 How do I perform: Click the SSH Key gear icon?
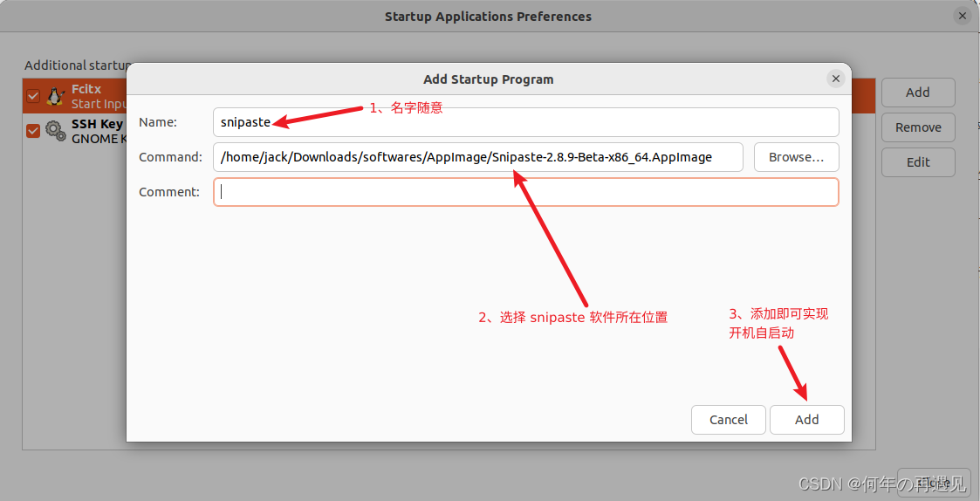56,131
